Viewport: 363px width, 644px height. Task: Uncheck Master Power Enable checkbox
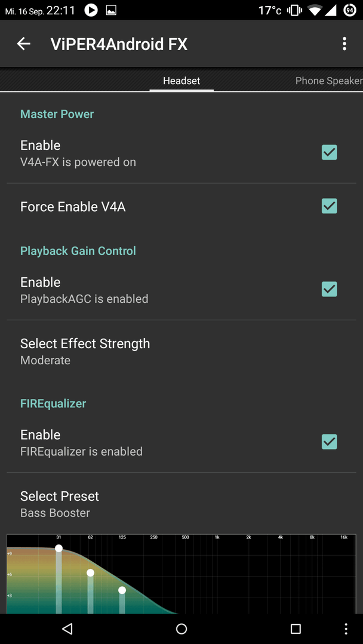[x=330, y=153]
